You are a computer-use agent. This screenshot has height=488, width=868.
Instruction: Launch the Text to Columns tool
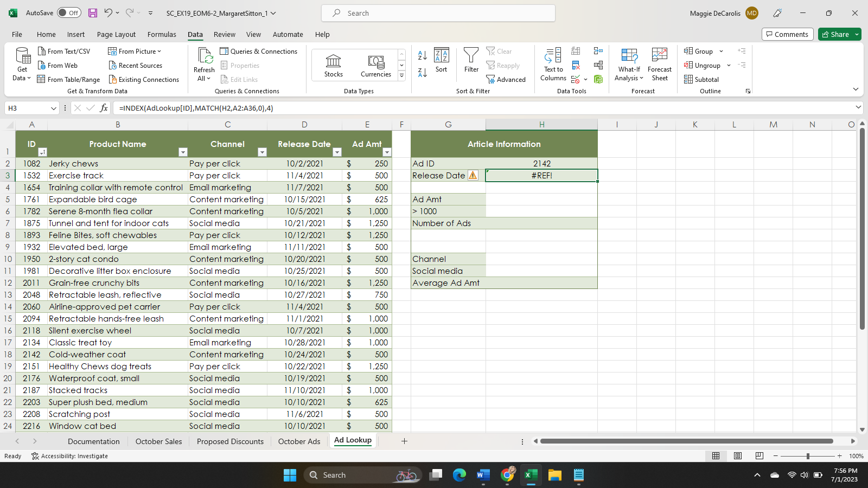point(552,64)
